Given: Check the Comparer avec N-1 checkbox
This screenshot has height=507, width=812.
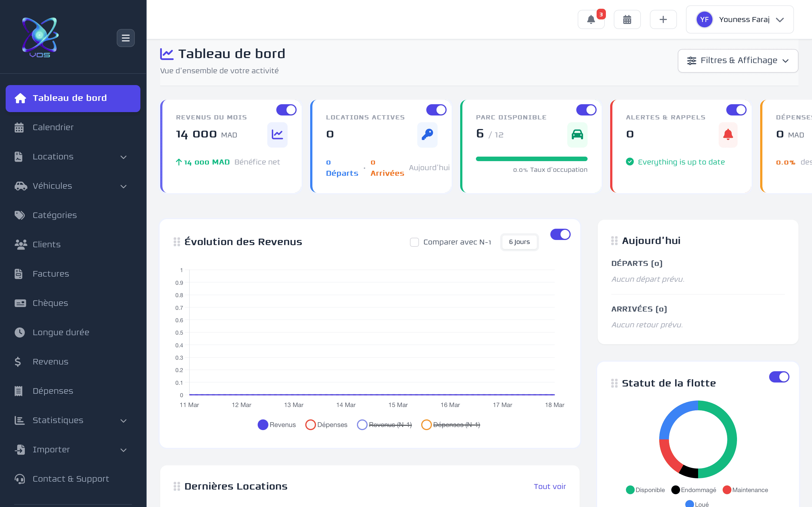Looking at the screenshot, I should 415,242.
